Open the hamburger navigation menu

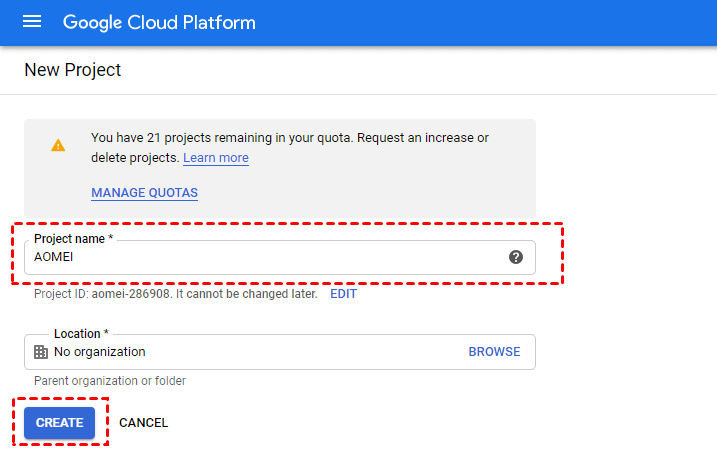pos(32,22)
